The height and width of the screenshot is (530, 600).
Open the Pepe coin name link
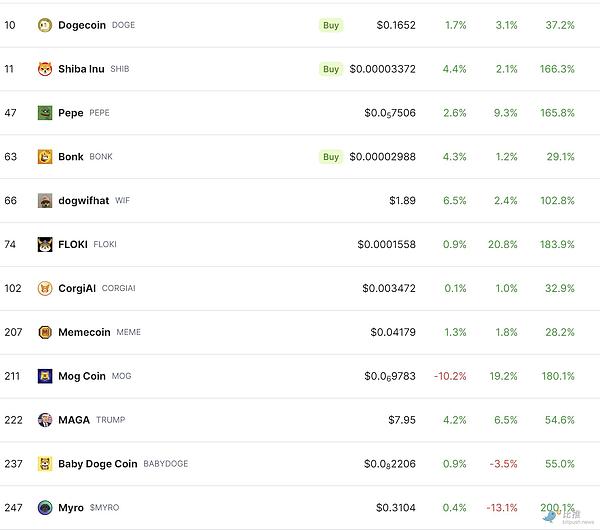coord(71,113)
